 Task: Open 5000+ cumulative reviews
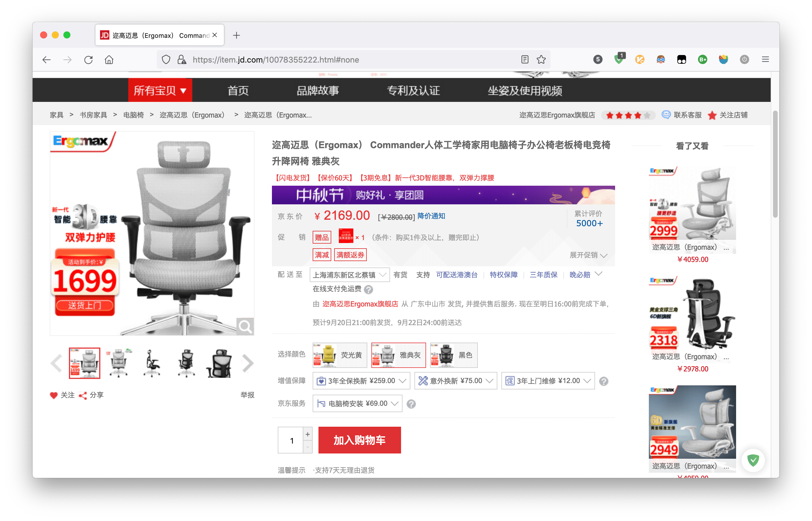[x=589, y=223]
